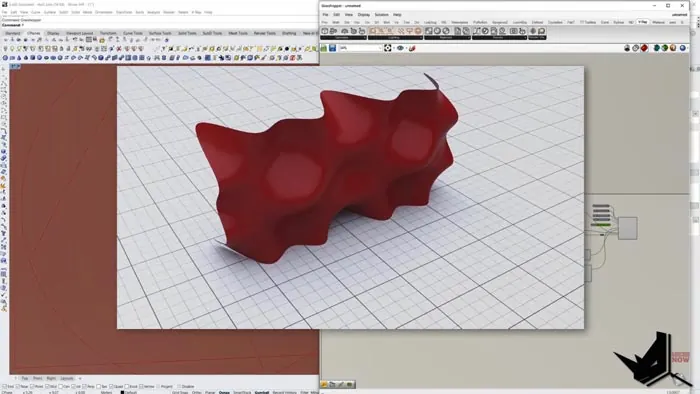Select the Surface Tools toolbar tab in Rhino
The width and height of the screenshot is (700, 394).
point(160,33)
